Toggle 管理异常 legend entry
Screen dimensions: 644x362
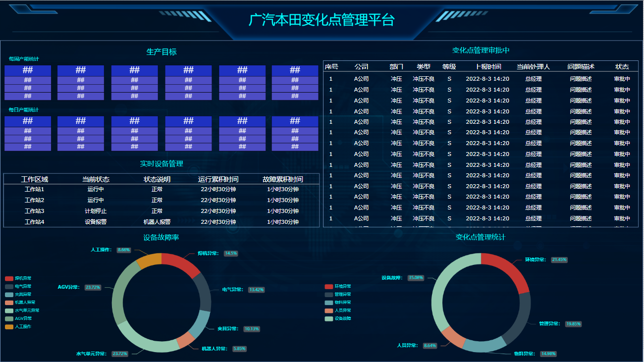(x=338, y=294)
